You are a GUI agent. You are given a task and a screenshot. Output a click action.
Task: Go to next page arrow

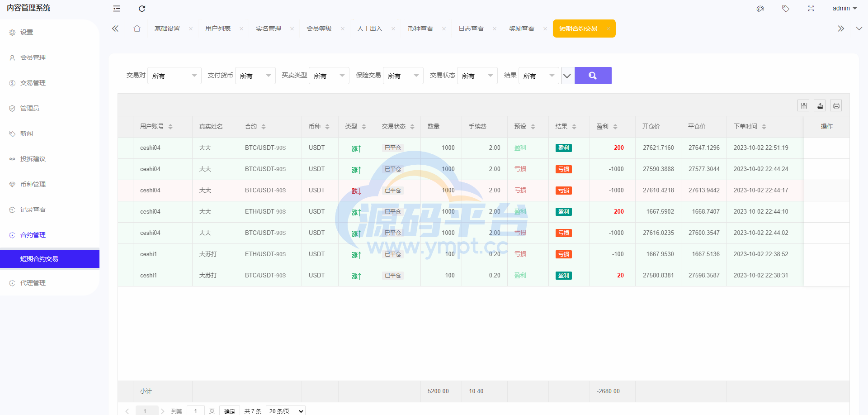click(x=163, y=411)
